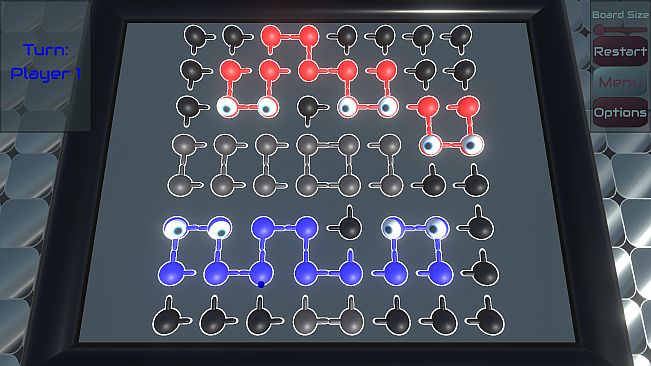Click the rightmost red node in row two
The image size is (651, 366).
[x=386, y=71]
